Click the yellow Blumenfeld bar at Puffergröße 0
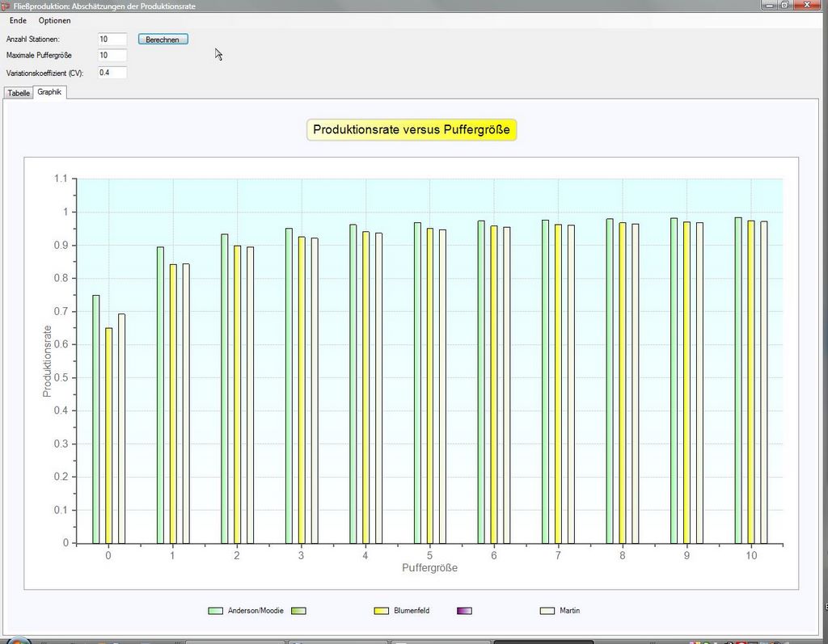The width and height of the screenshot is (828, 644). tap(108, 435)
